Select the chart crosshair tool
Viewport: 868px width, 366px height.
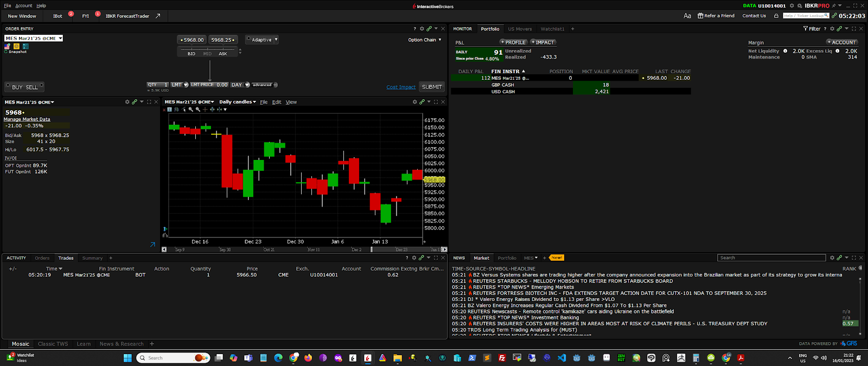(205, 110)
